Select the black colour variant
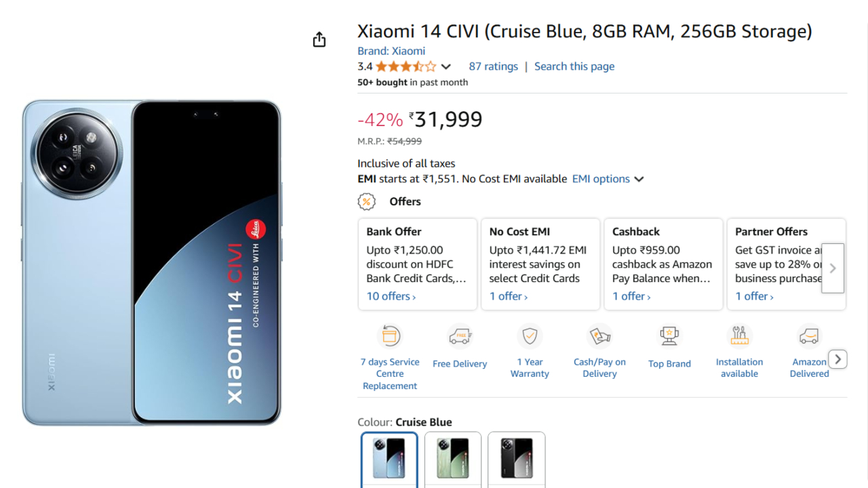This screenshot has height=488, width=868. (x=517, y=460)
